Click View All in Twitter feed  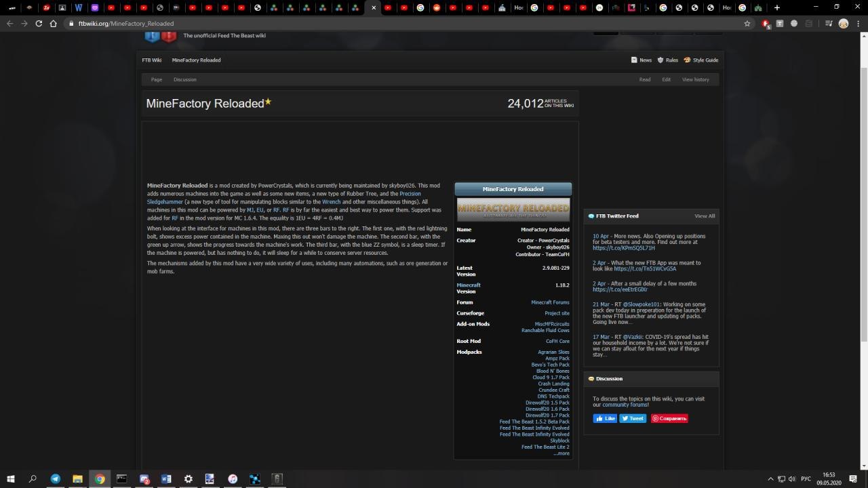(x=705, y=216)
